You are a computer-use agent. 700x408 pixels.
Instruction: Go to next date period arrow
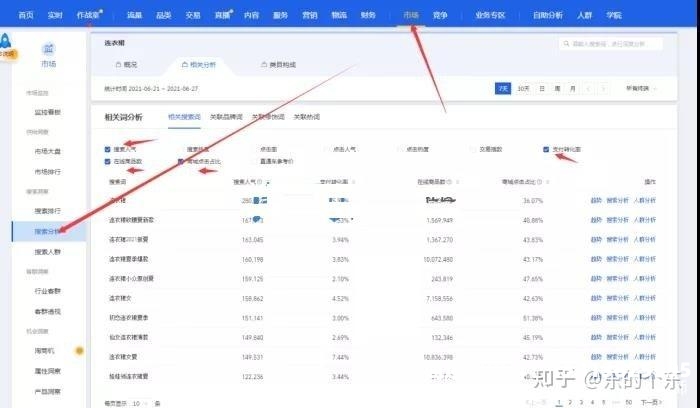coord(603,89)
